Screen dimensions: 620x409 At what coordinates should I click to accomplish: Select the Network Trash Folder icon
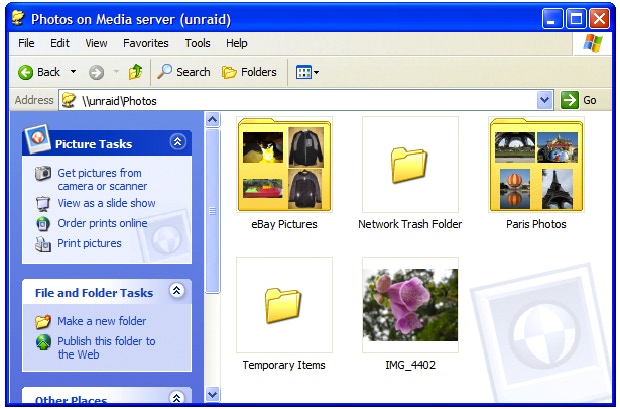click(410, 166)
